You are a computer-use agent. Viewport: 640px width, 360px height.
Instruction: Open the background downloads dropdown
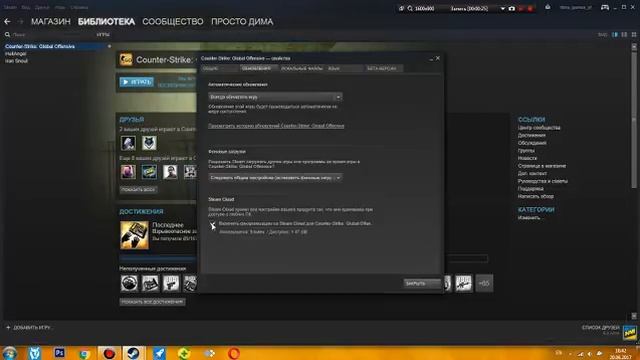click(275, 178)
